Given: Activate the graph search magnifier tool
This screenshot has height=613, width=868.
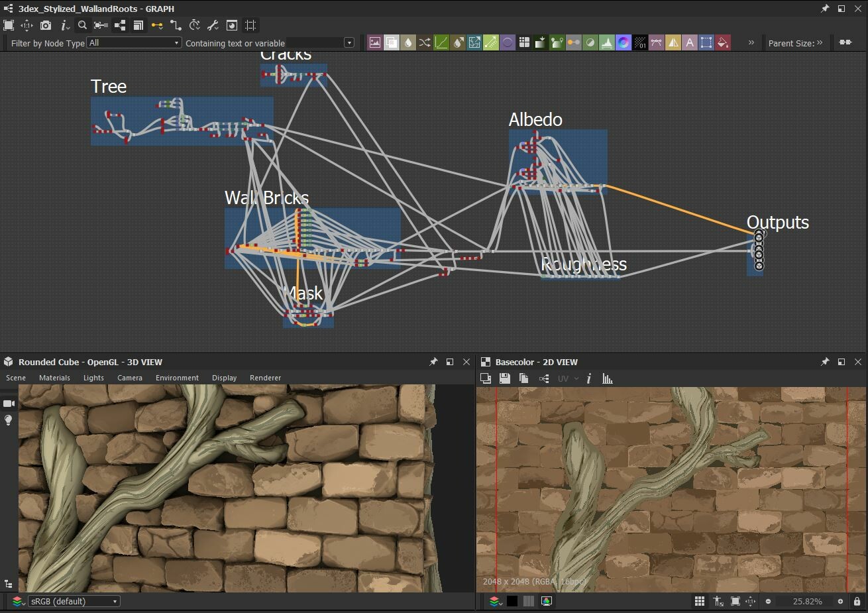Looking at the screenshot, I should pyautogui.click(x=82, y=25).
